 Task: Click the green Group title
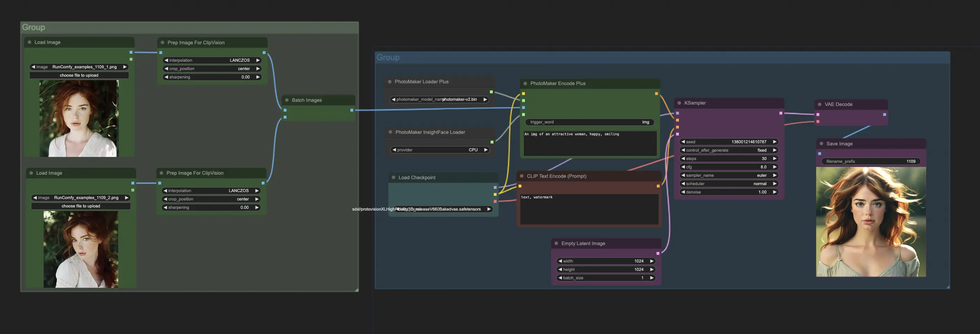[x=34, y=27]
